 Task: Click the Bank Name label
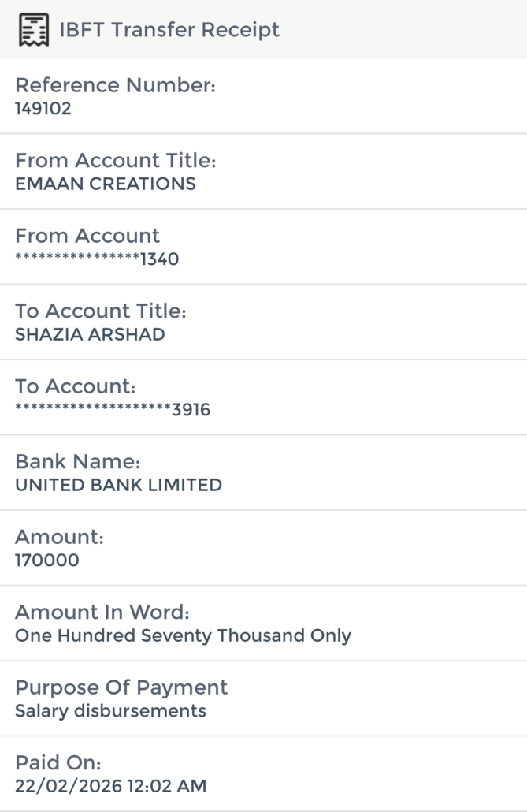(x=78, y=461)
